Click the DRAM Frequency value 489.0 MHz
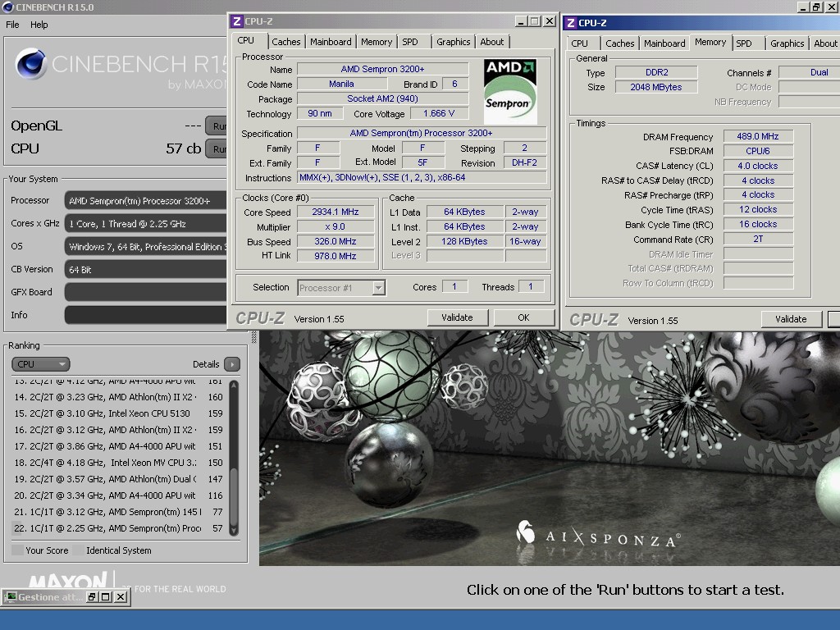The height and width of the screenshot is (630, 840). 758,137
